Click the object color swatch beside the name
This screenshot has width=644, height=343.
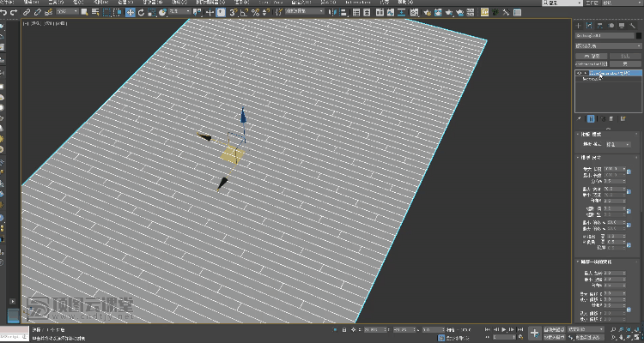point(636,36)
